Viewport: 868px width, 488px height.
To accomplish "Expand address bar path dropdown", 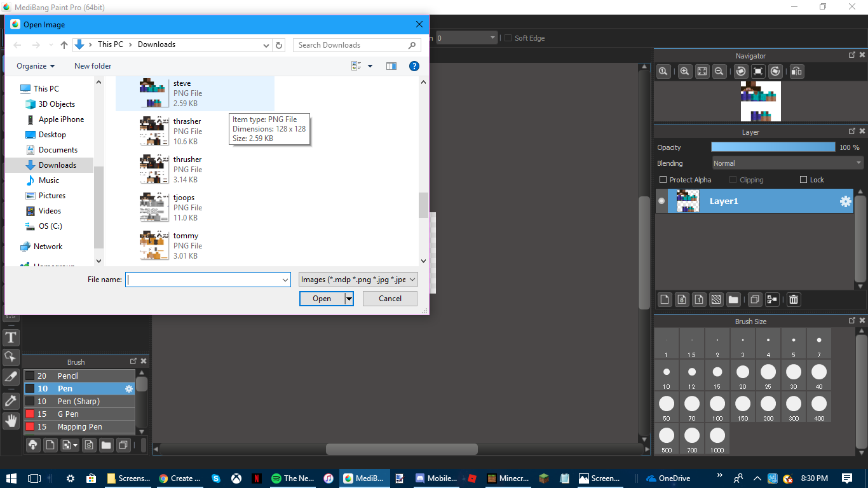I will (266, 45).
